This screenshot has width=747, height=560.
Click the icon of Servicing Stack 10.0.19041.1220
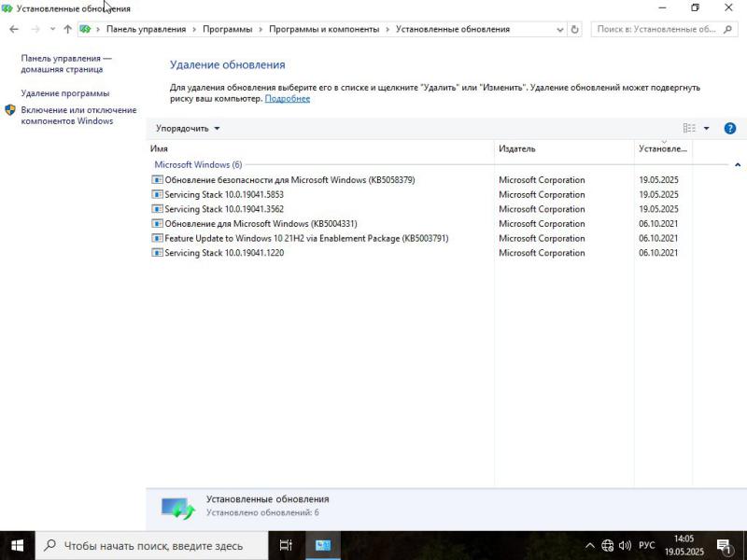157,253
